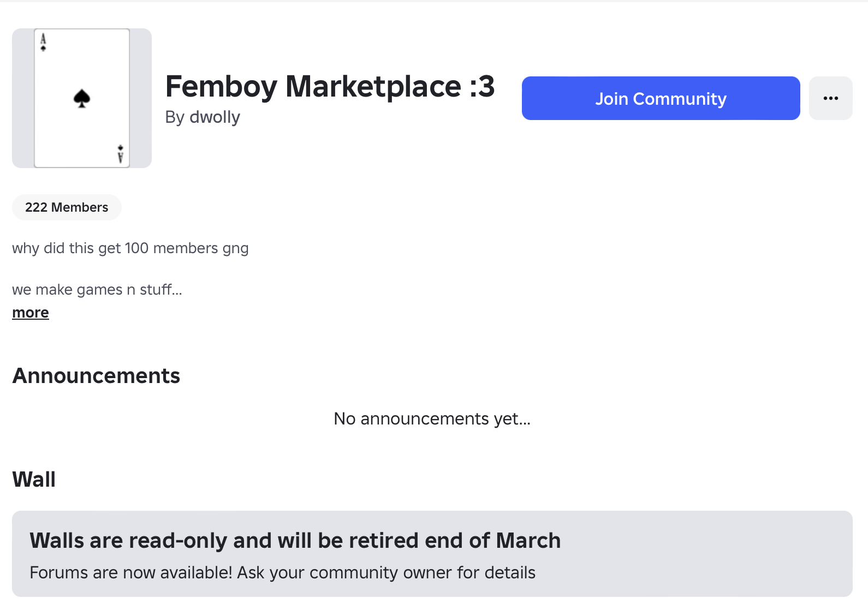The width and height of the screenshot is (868, 610).
Task: Open the three-dot more options menu
Action: (830, 98)
